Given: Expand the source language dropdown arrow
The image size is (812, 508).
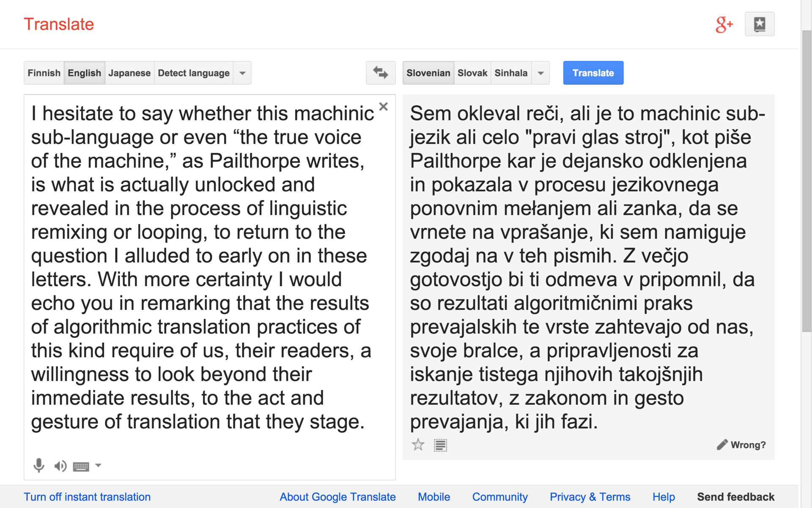Looking at the screenshot, I should click(242, 73).
